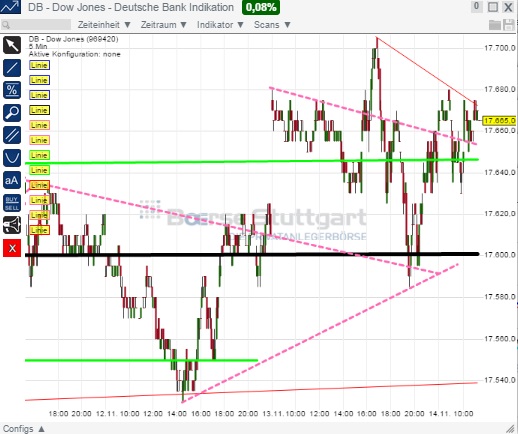
Task: Select the sixth Linie label from top
Action: click(39, 140)
